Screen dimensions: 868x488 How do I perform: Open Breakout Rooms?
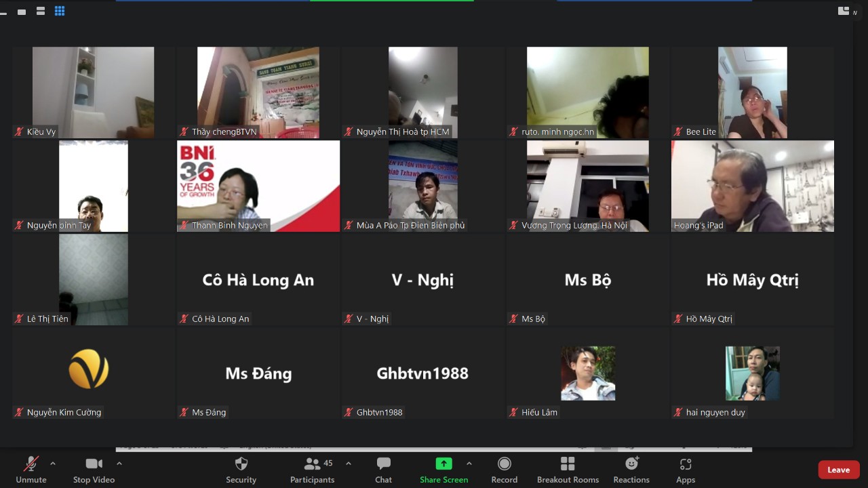click(x=568, y=469)
